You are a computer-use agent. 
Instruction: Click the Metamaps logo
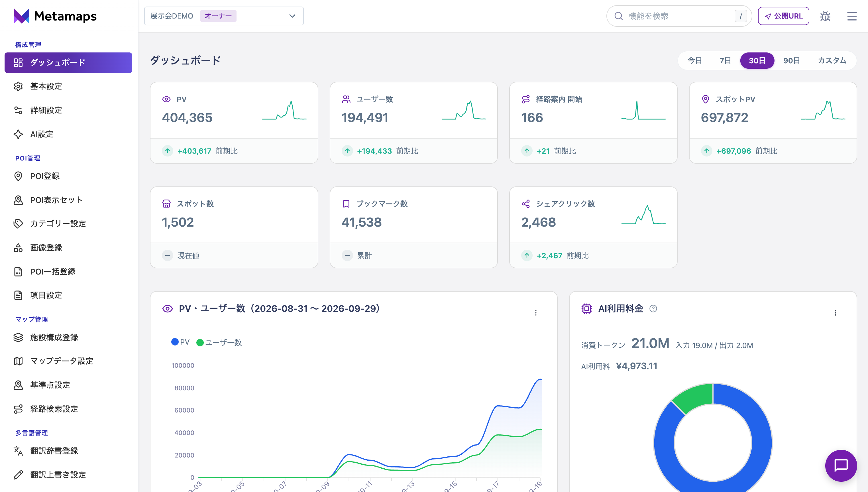(x=55, y=16)
